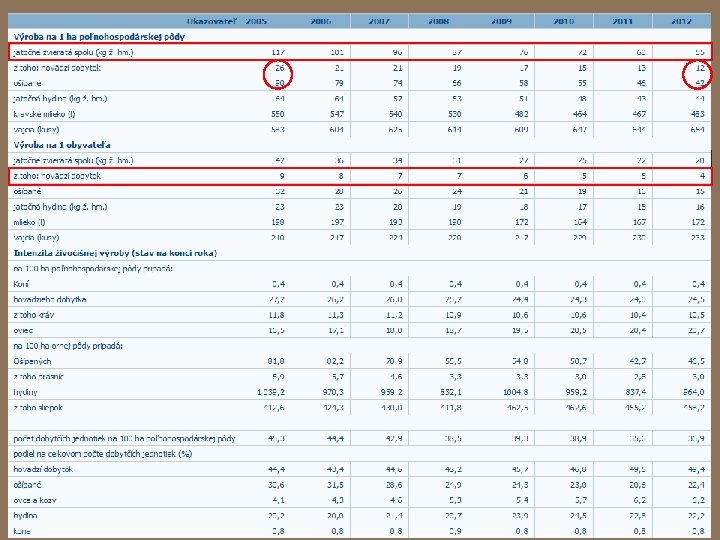Click value 42,7 in Ošípaných row

(x=638, y=361)
